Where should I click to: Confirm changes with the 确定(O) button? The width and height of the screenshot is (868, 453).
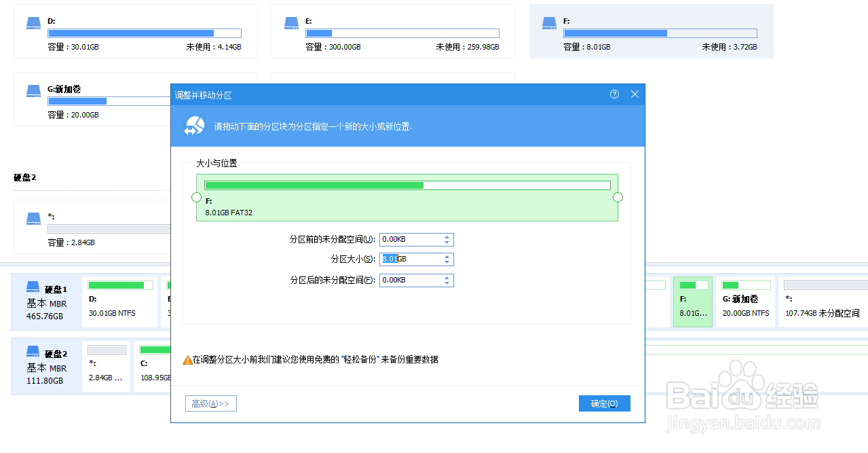coord(603,403)
